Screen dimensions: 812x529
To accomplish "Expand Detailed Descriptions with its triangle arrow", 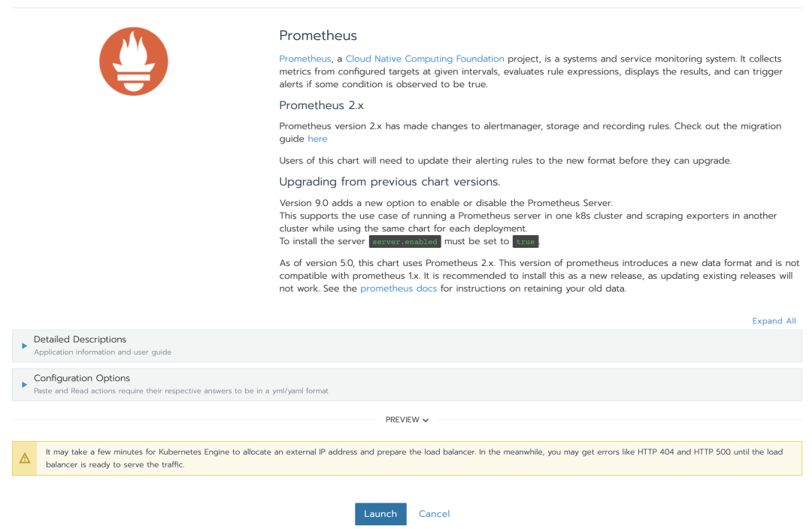I will tap(24, 346).
